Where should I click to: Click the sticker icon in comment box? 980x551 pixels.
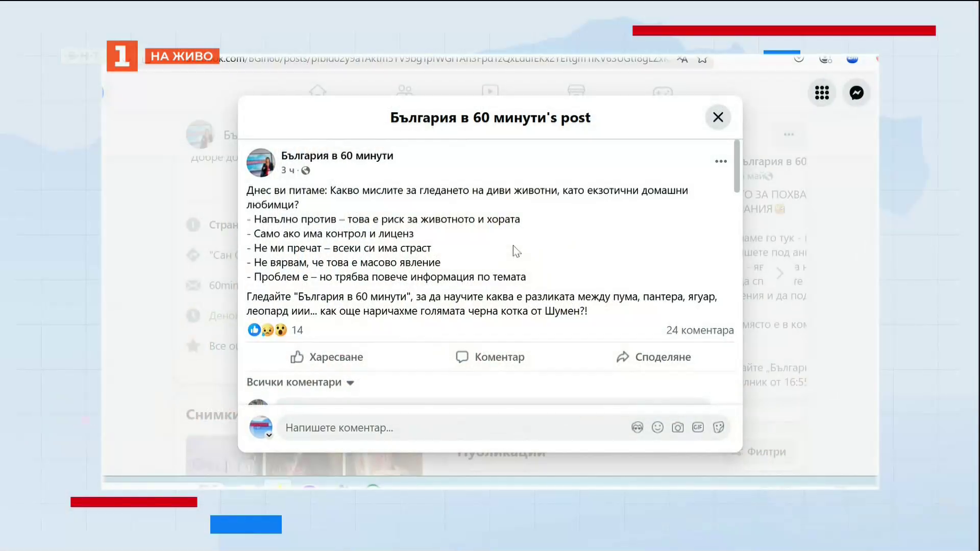click(718, 428)
